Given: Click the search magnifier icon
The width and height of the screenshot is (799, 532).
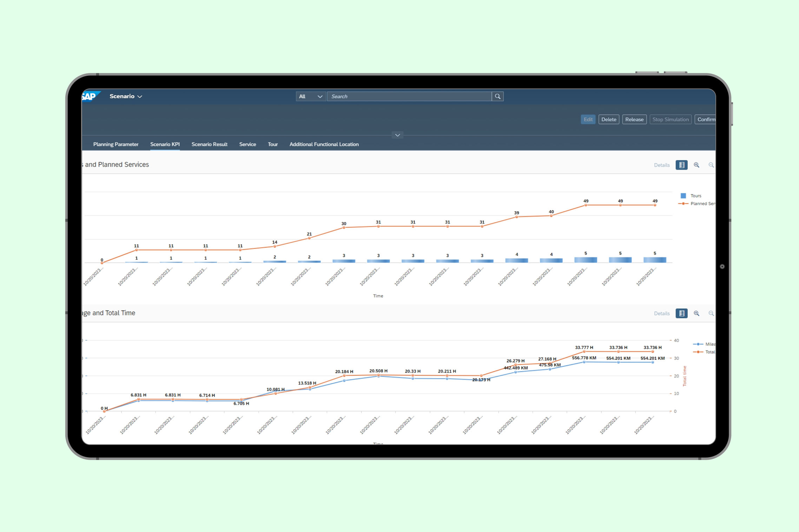Looking at the screenshot, I should (497, 96).
